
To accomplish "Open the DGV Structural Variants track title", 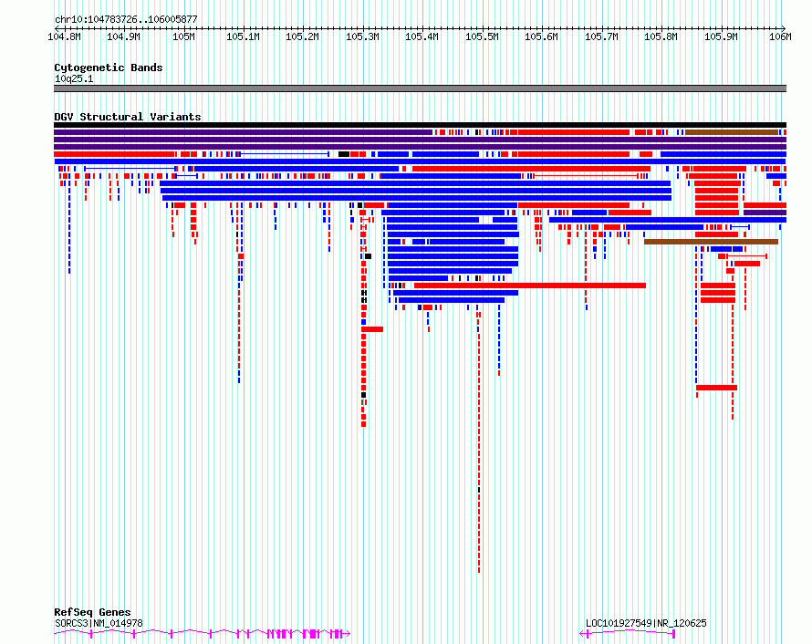I will [128, 117].
